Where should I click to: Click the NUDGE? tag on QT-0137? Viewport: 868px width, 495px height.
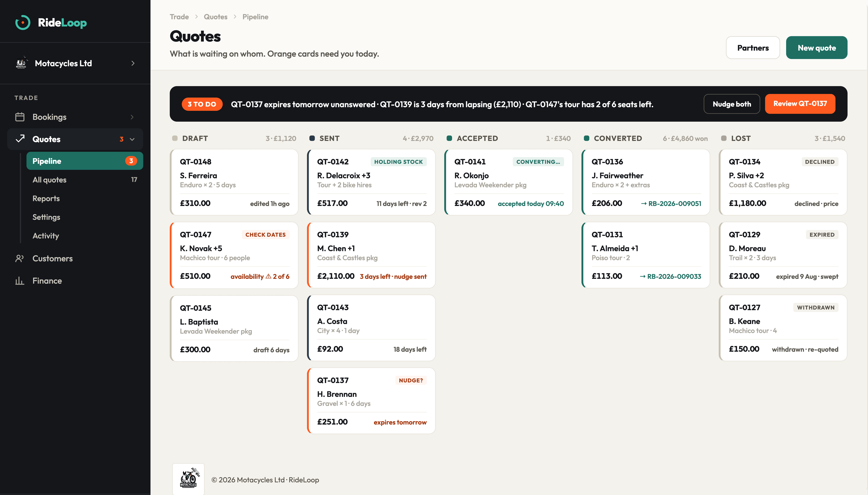pyautogui.click(x=411, y=380)
